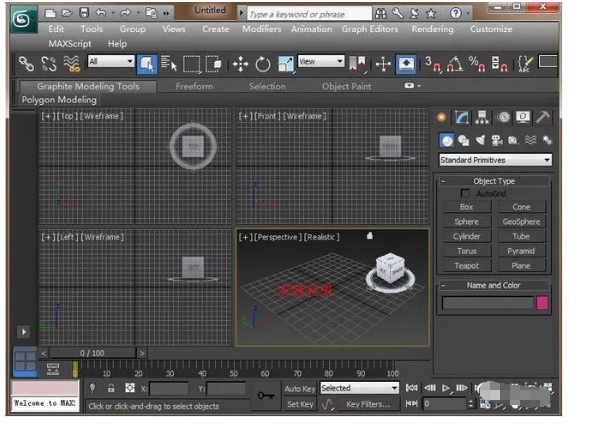Create a Box primitive
This screenshot has height=423, width=612.
466,207
